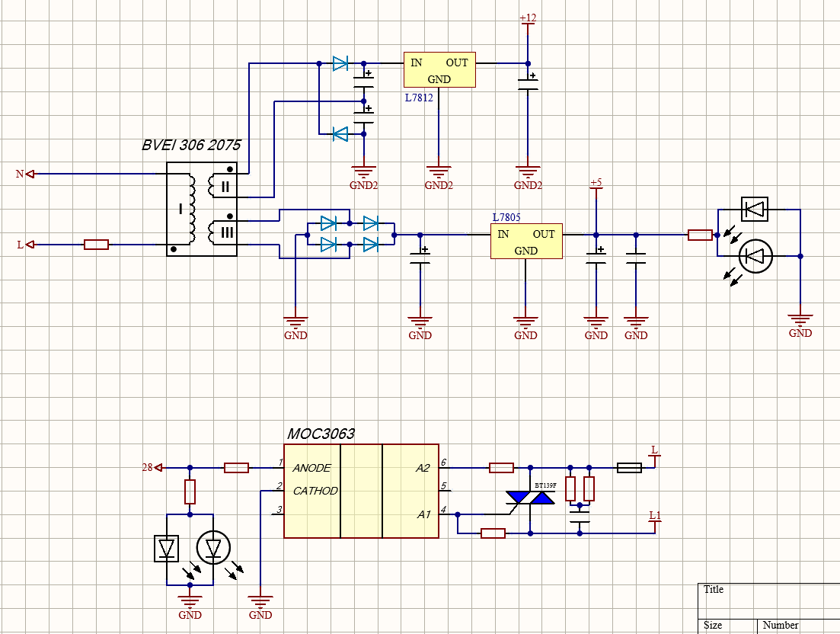Select the GND symbol below the CATHOD pin
The image size is (840, 634).
click(260, 604)
